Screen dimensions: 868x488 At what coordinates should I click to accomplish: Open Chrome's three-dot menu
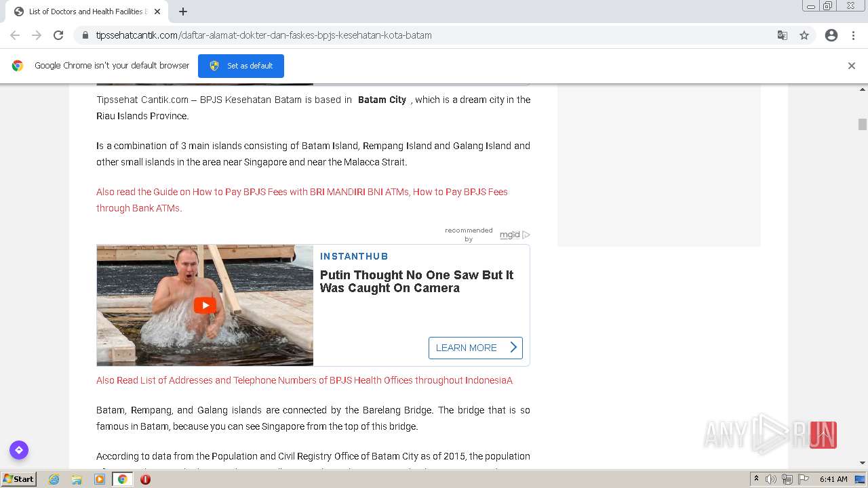tap(853, 35)
